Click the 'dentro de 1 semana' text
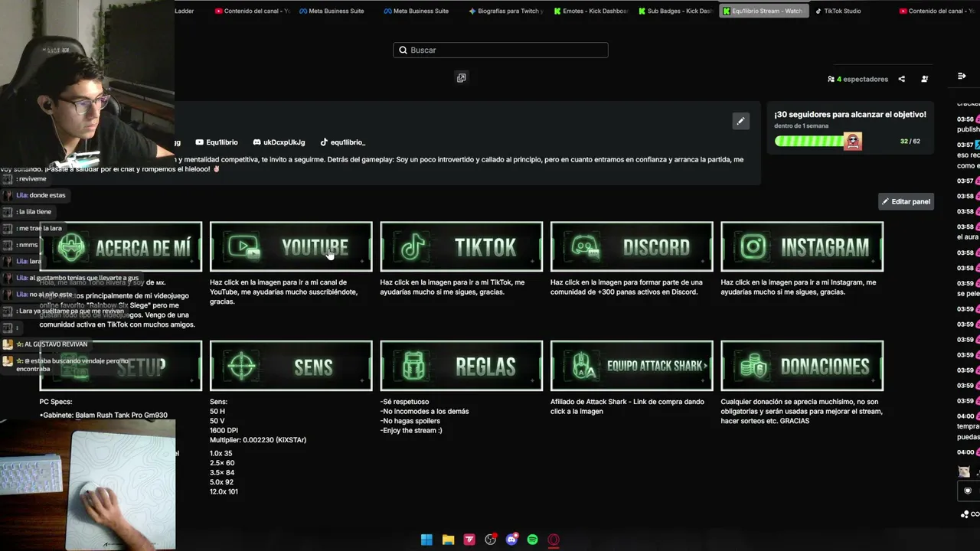This screenshot has width=980, height=551. (801, 126)
